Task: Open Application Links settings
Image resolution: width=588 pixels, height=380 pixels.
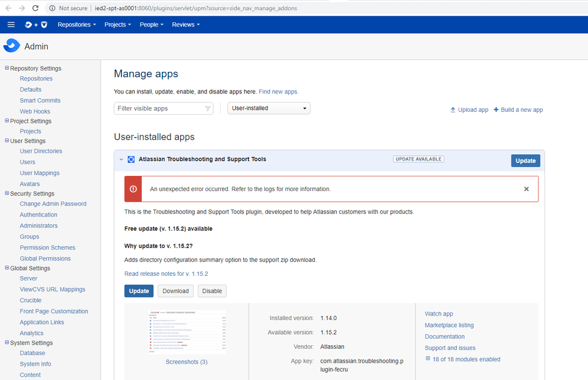Action: click(x=42, y=322)
